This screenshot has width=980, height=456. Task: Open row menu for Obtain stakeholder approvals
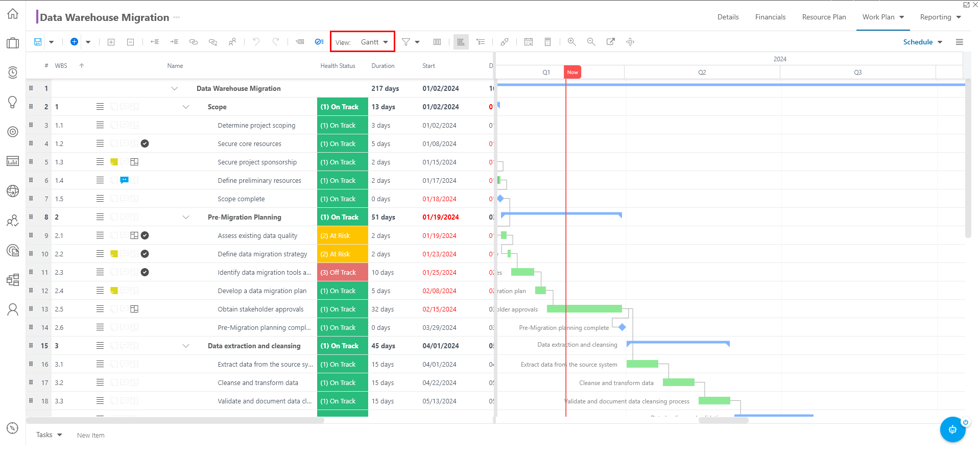pos(100,309)
